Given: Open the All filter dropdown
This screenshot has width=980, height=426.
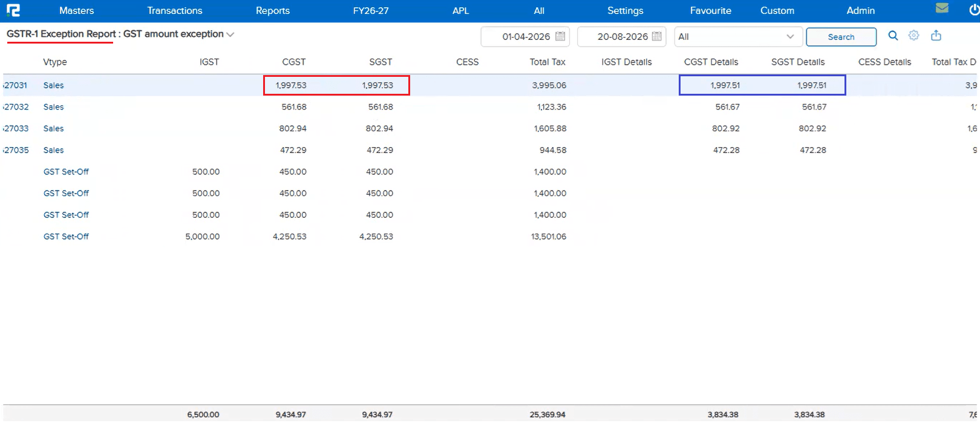Looking at the screenshot, I should tap(739, 36).
